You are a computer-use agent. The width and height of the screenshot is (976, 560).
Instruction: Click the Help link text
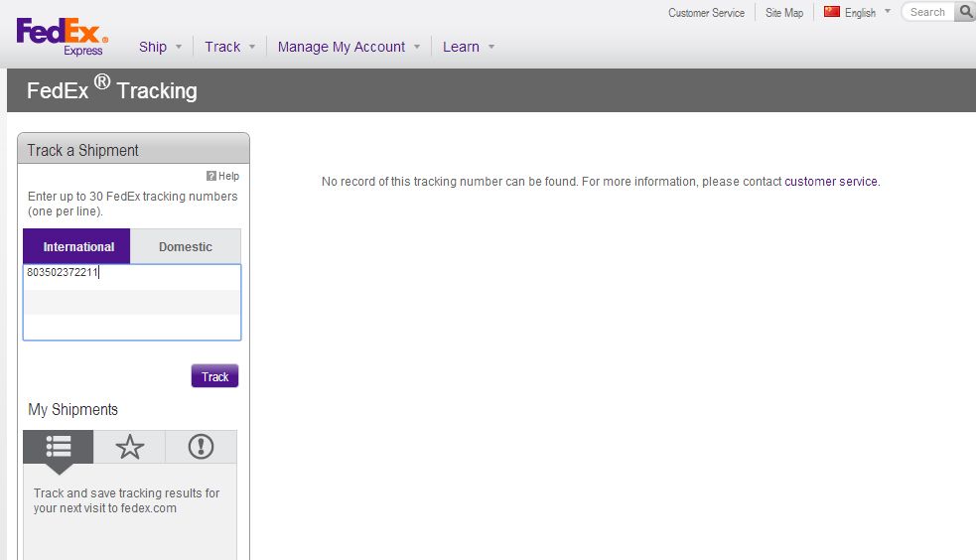pos(228,176)
